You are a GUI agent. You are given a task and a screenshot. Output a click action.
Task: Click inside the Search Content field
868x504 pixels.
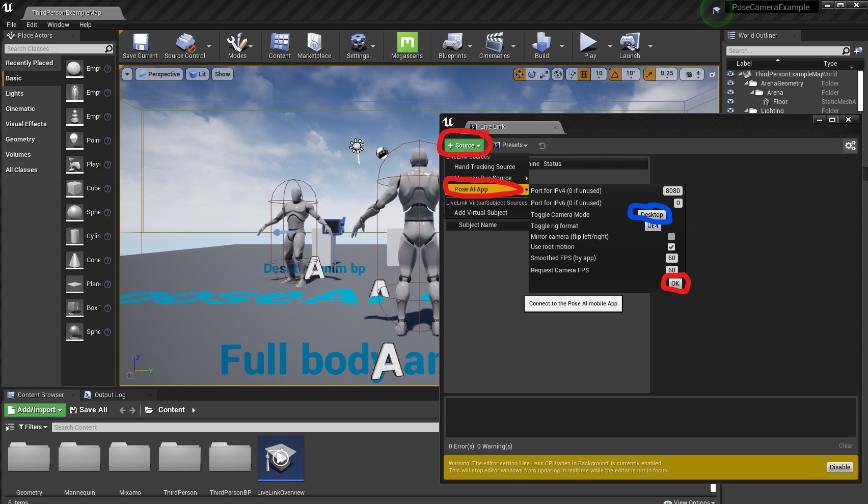coord(153,427)
